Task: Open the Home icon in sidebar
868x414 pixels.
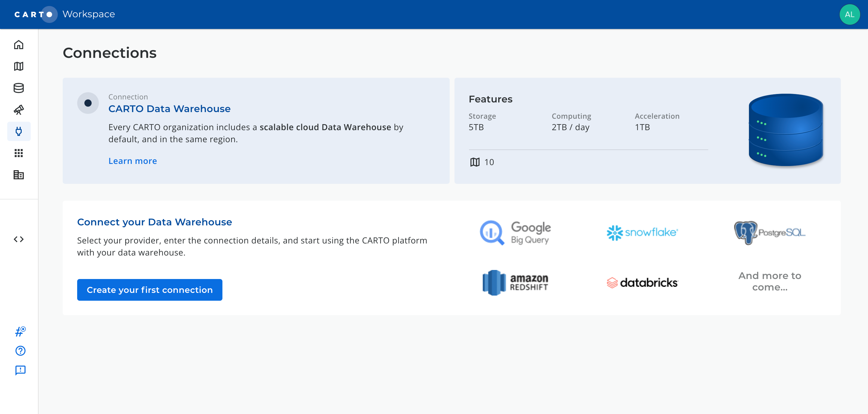Action: (19, 45)
